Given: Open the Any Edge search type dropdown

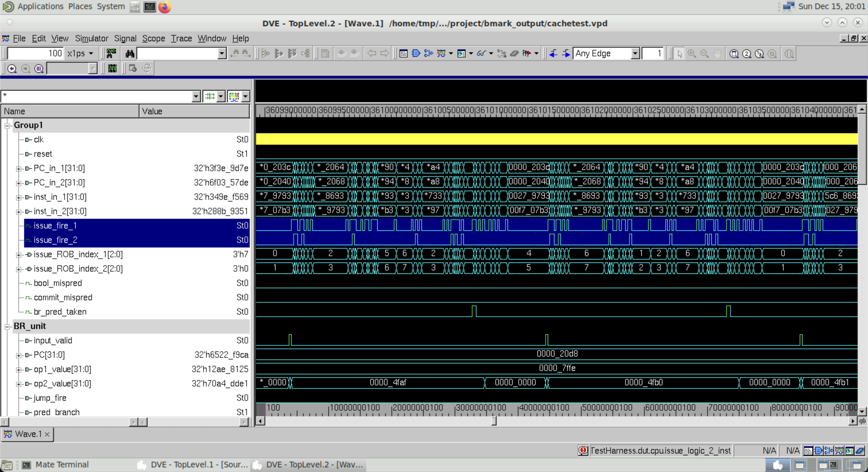Looking at the screenshot, I should pos(635,53).
